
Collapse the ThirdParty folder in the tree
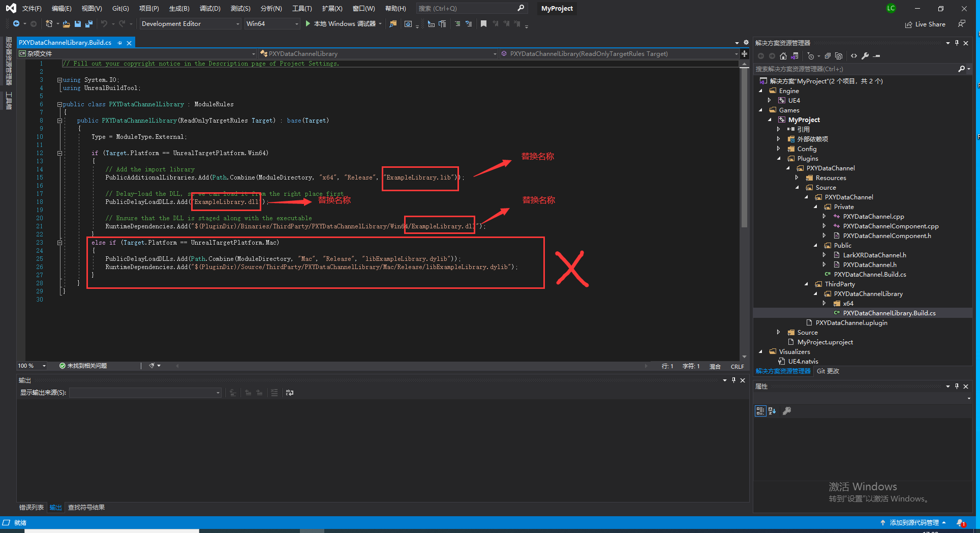click(x=807, y=284)
